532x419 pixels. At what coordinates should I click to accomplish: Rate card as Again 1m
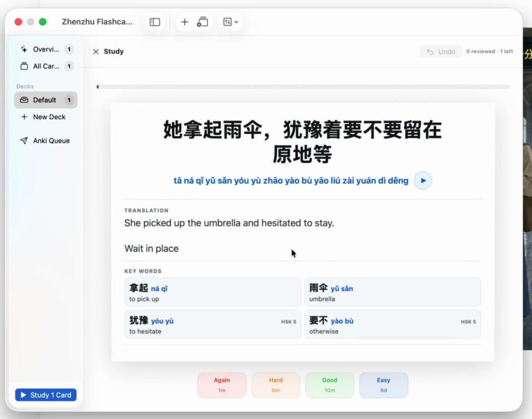point(222,385)
